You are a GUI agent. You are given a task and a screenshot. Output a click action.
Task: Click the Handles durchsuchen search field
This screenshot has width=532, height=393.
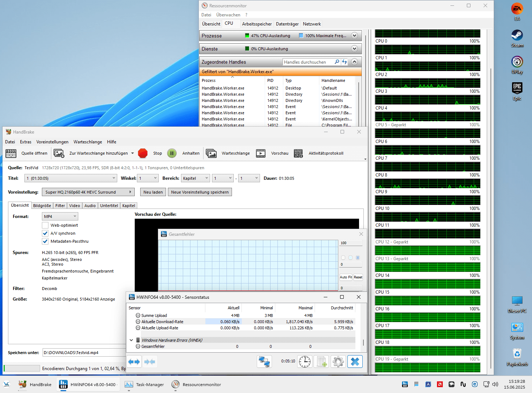(x=308, y=62)
